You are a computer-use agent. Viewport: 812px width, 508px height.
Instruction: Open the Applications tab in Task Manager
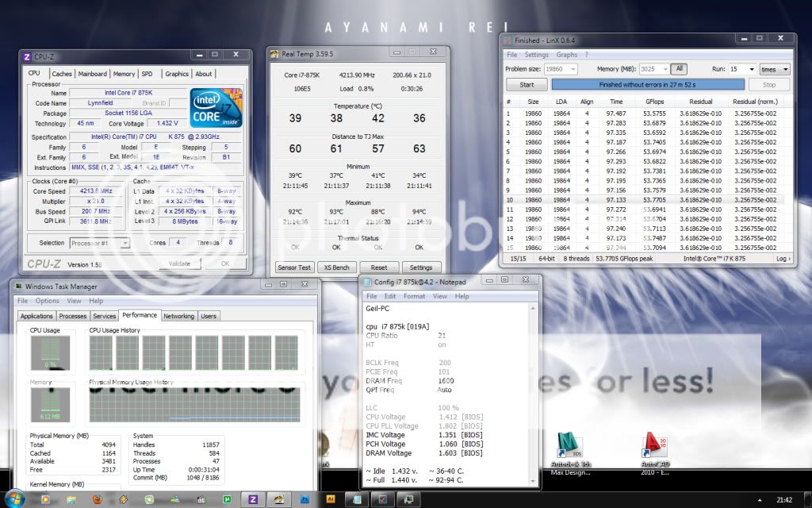point(36,316)
